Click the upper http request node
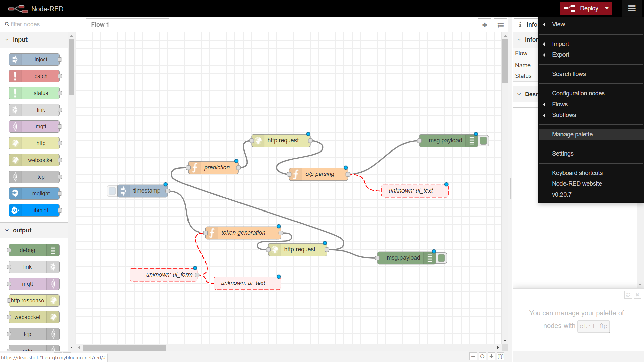 281,140
